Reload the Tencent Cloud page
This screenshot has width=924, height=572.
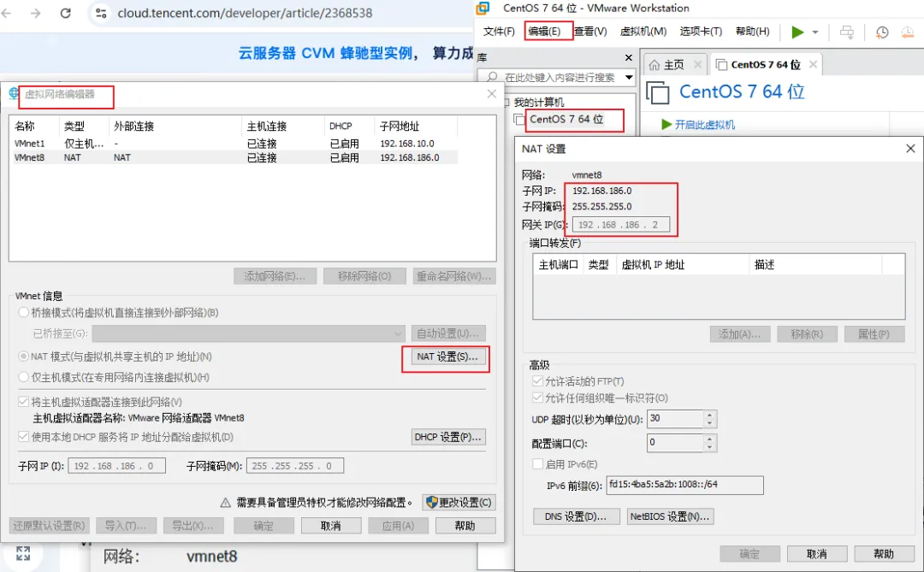click(x=65, y=13)
